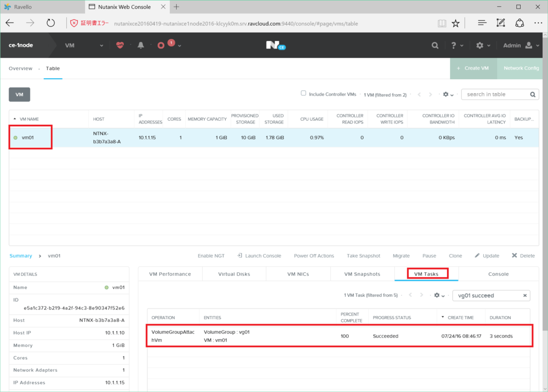The height and width of the screenshot is (392, 548).
Task: Click the Clone action
Action: coord(455,256)
